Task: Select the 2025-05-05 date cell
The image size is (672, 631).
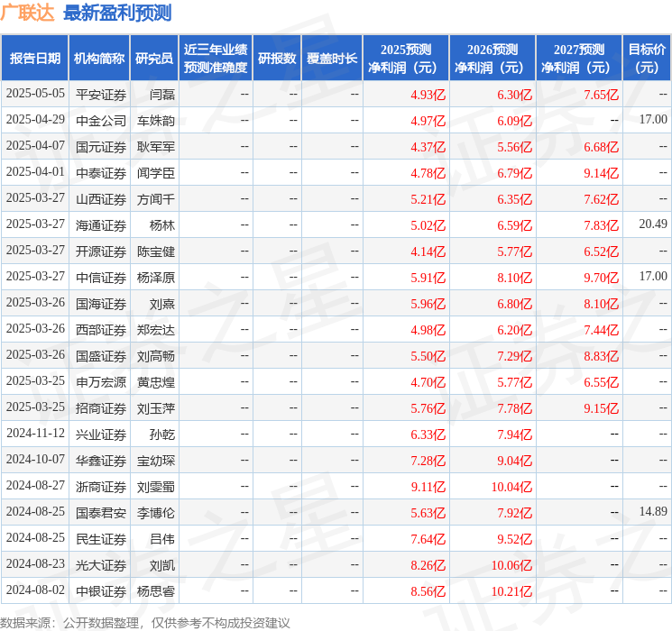Action: 35,94
